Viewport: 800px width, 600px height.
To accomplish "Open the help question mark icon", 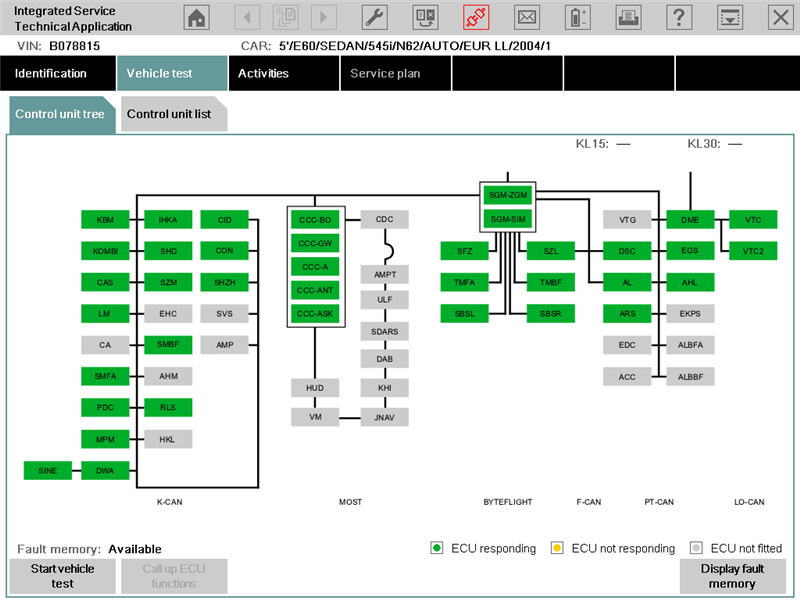I will [679, 18].
